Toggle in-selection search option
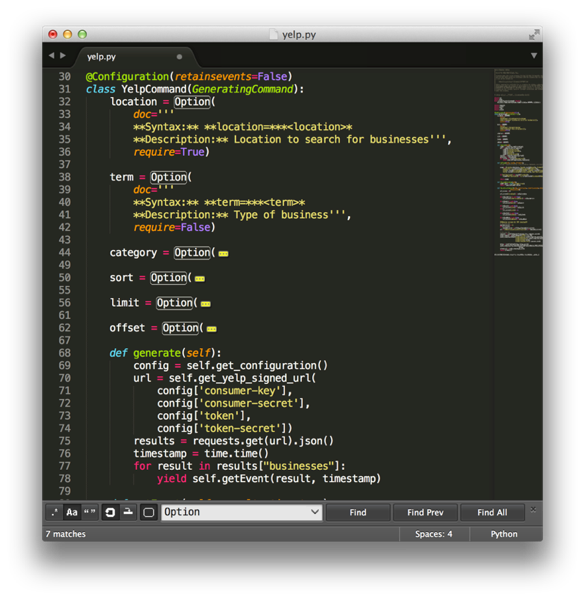Viewport: 585px width, 600px height. [x=128, y=512]
